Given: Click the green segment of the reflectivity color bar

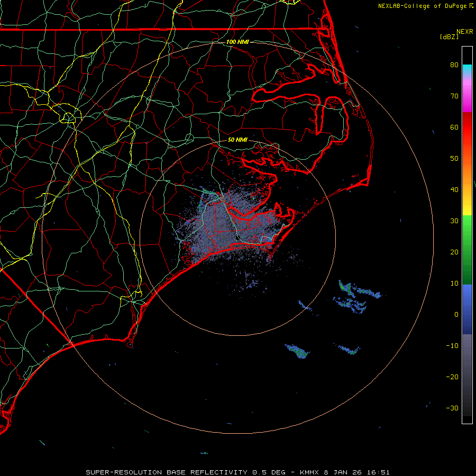Looking at the screenshot, I should tap(467, 250).
